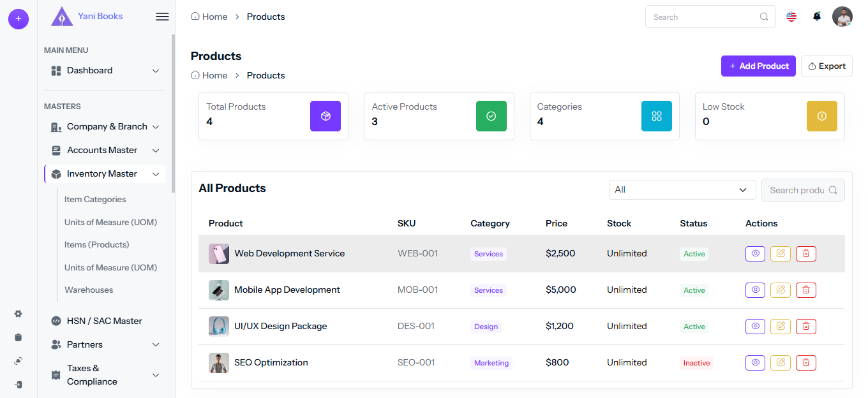
Task: Open Item Categories in sidebar
Action: tap(95, 200)
